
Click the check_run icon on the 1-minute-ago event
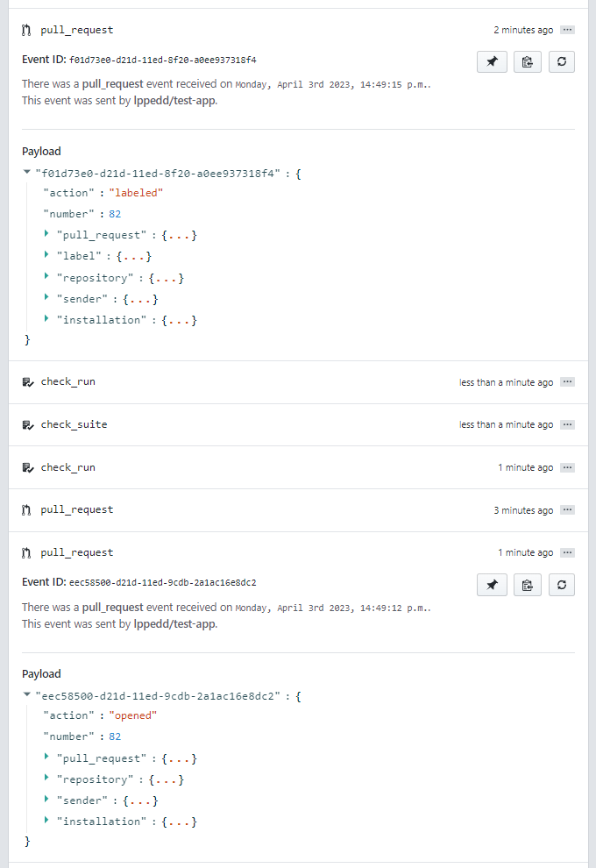click(x=25, y=467)
